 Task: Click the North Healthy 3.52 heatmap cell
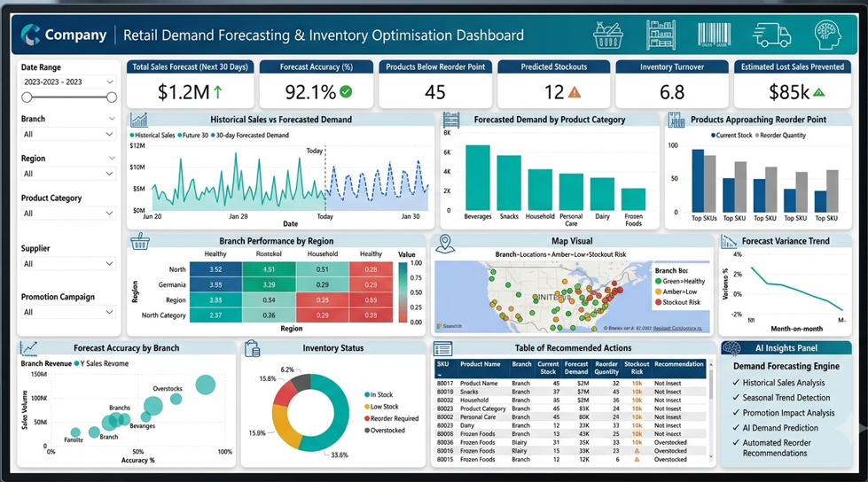coord(215,269)
